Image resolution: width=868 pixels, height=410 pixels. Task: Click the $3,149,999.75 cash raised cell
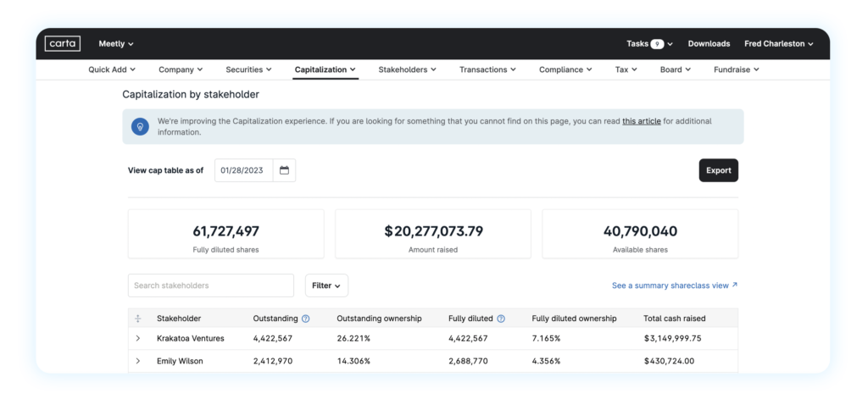point(672,338)
